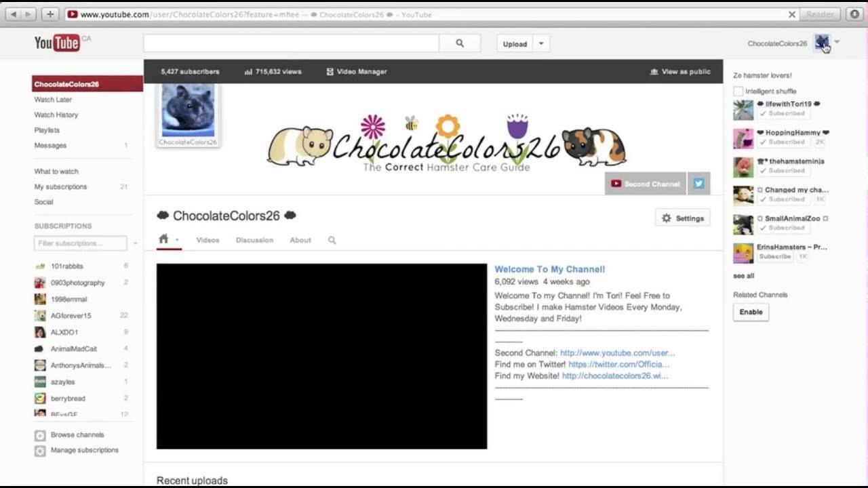Viewport: 868px width, 488px height.
Task: Click the Upload button
Action: (515, 44)
